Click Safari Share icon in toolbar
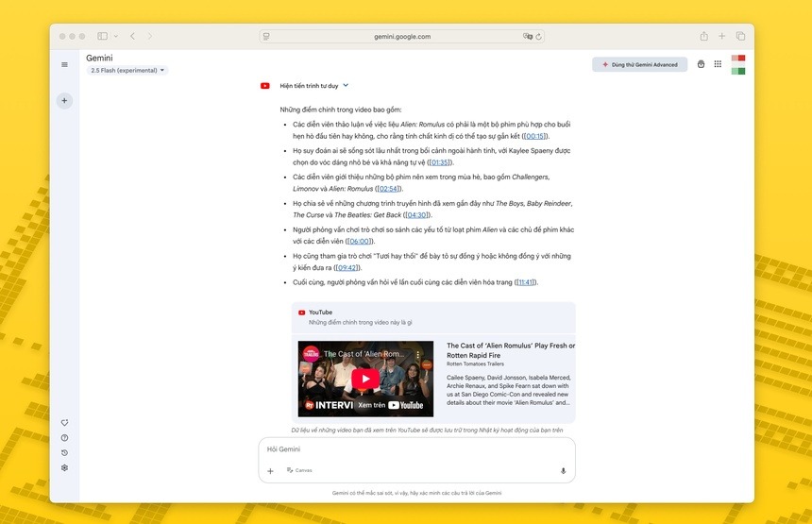This screenshot has height=524, width=812. [703, 36]
